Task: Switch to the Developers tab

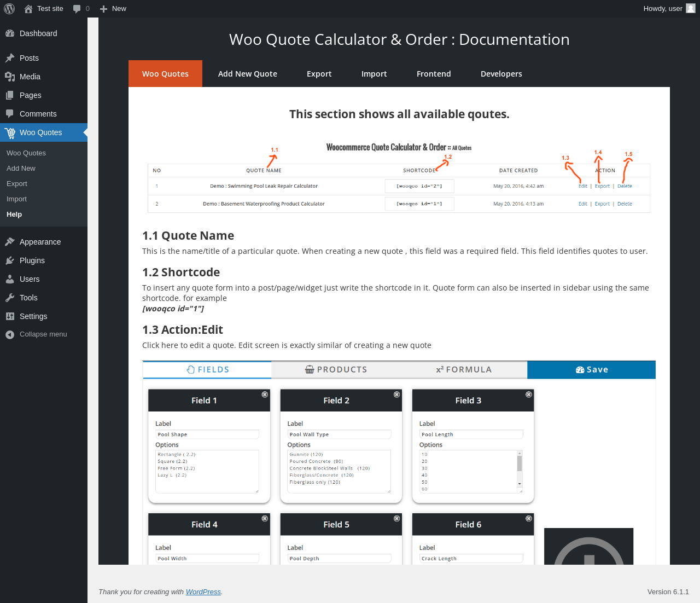Action: pyautogui.click(x=501, y=74)
